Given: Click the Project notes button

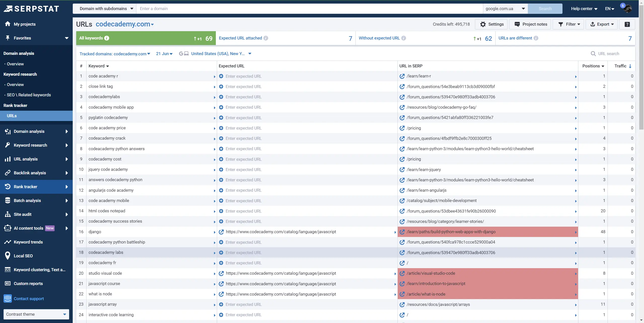Looking at the screenshot, I should click(531, 24).
